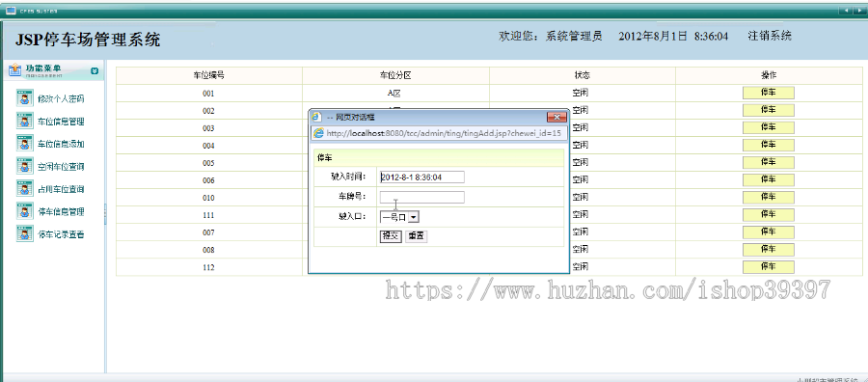Click the icon beside 停车信息管理
868x382 pixels.
pyautogui.click(x=24, y=211)
